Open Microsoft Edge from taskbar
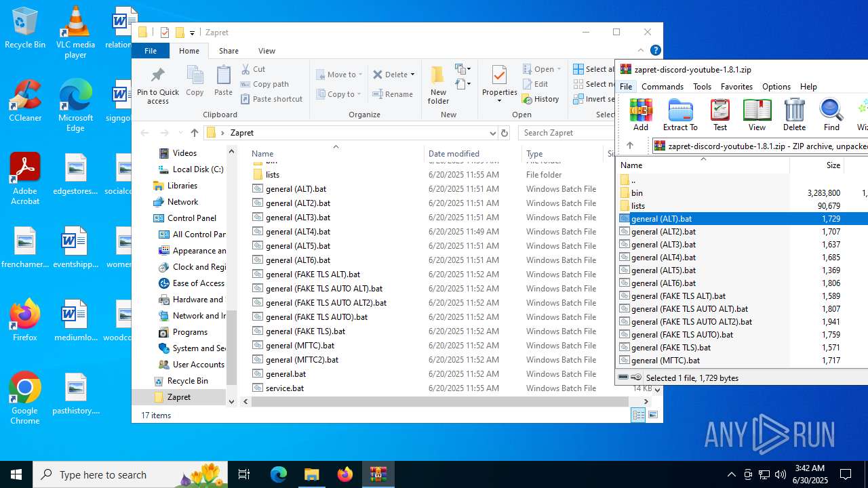 279,474
